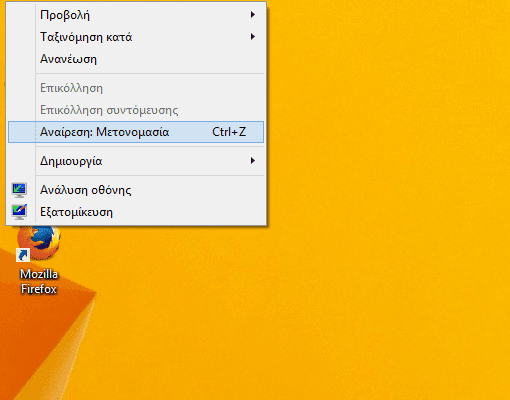Click the greyed Επικόλληση entry
Screen dimensions: 510x400
[x=136, y=88]
